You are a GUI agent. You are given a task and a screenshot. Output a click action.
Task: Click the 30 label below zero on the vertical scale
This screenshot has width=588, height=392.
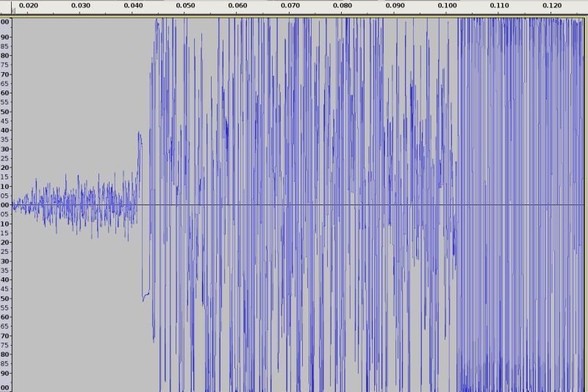pyautogui.click(x=5, y=261)
